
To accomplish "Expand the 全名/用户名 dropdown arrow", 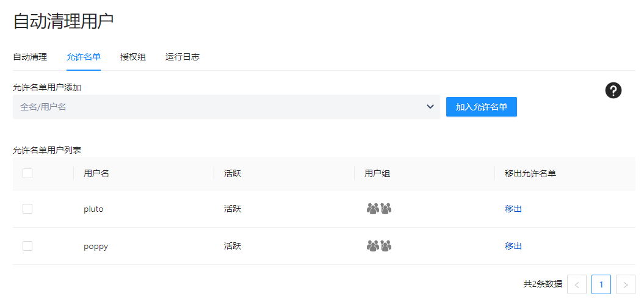I will click(430, 107).
